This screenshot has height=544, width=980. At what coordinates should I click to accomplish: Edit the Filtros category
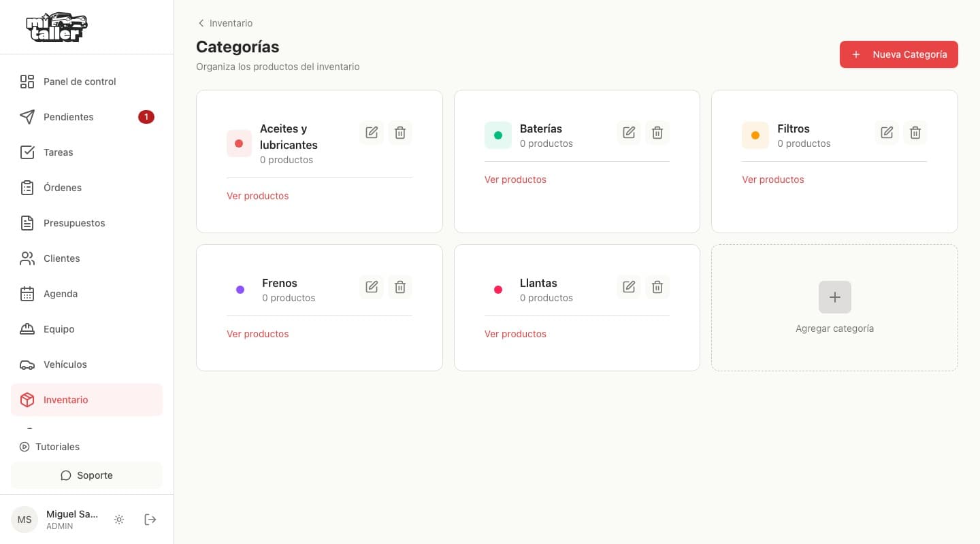[887, 133]
